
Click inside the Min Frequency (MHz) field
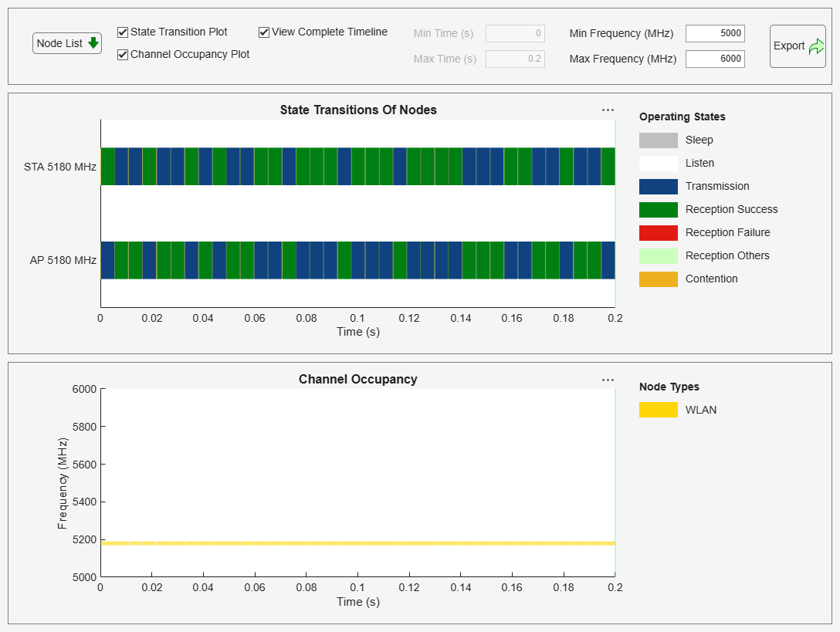tap(715, 33)
